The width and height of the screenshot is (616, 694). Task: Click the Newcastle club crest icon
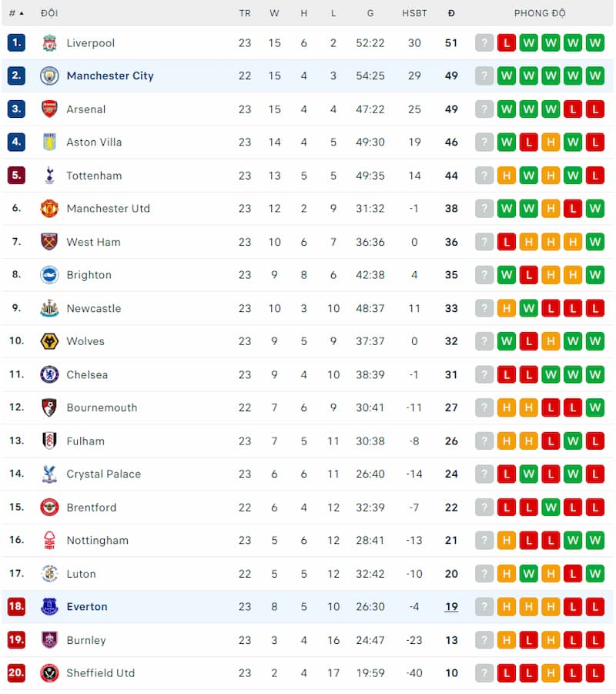pos(49,308)
